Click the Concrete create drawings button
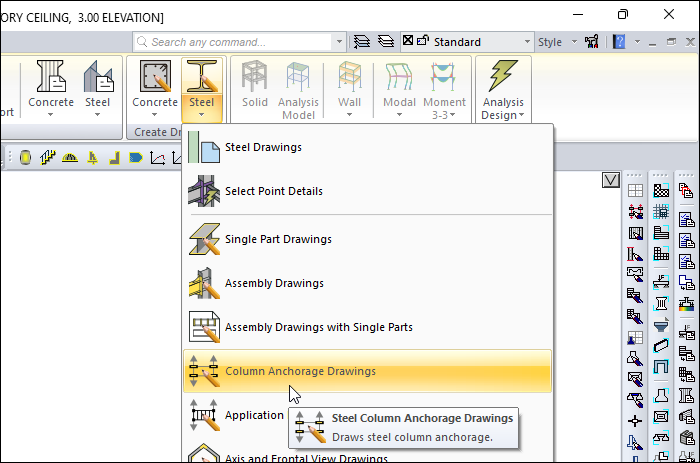This screenshot has height=463, width=700. (155, 86)
